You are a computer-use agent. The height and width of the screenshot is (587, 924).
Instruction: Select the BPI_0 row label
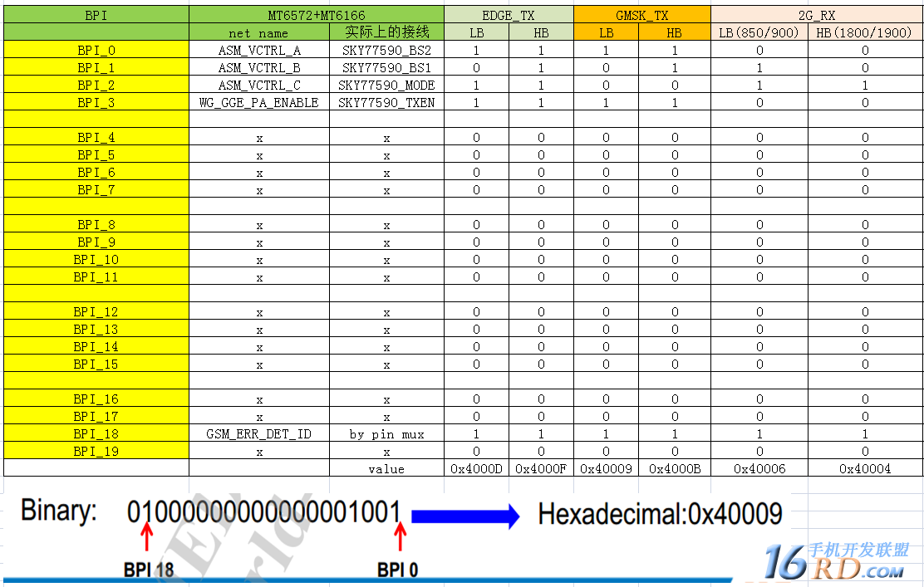click(x=96, y=50)
